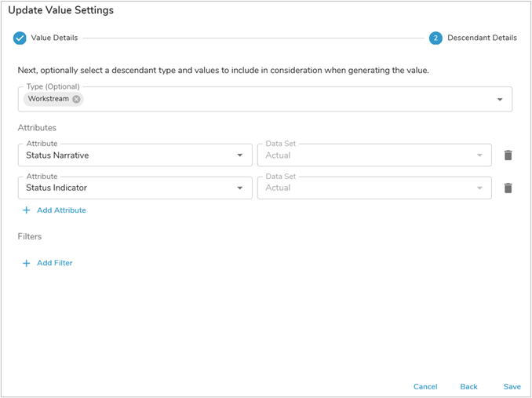Click the plus icon beside Add Attribute
Viewport: 532px width, 398px height.
coord(26,210)
